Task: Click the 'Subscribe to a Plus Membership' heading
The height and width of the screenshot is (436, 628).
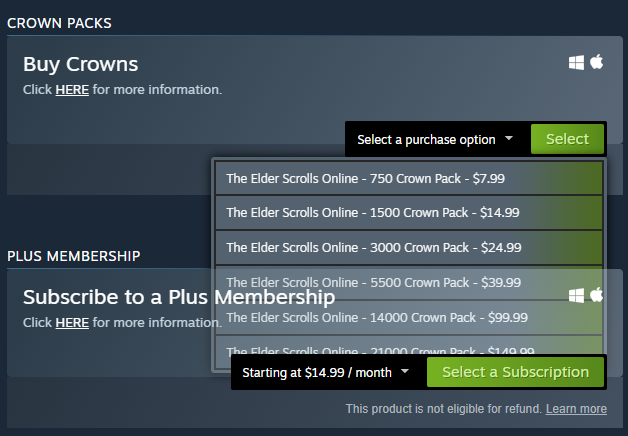Action: click(x=179, y=297)
